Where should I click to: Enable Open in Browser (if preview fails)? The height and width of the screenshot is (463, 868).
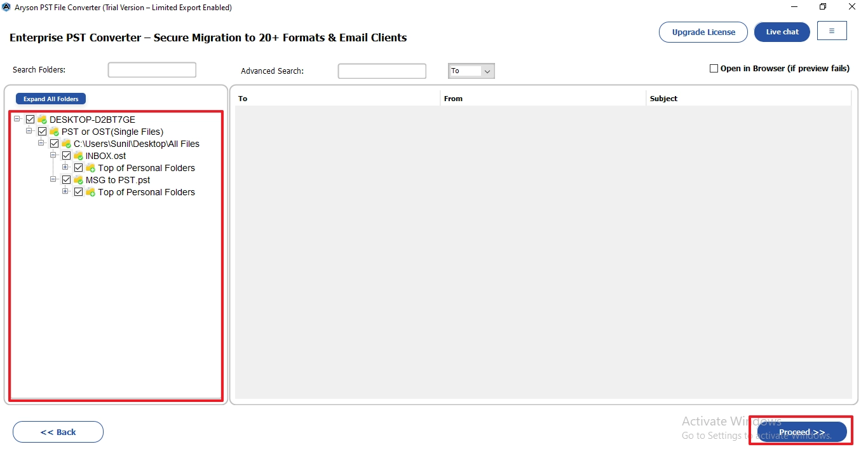pyautogui.click(x=714, y=69)
